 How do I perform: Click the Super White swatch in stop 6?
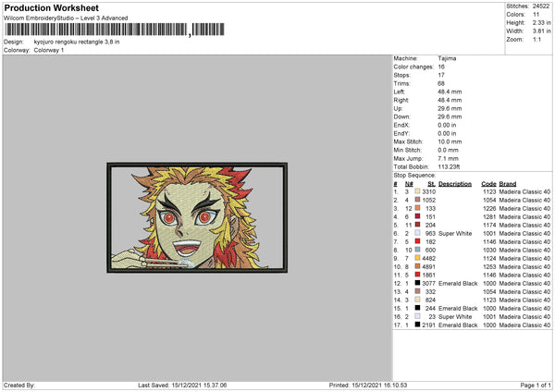click(x=418, y=233)
